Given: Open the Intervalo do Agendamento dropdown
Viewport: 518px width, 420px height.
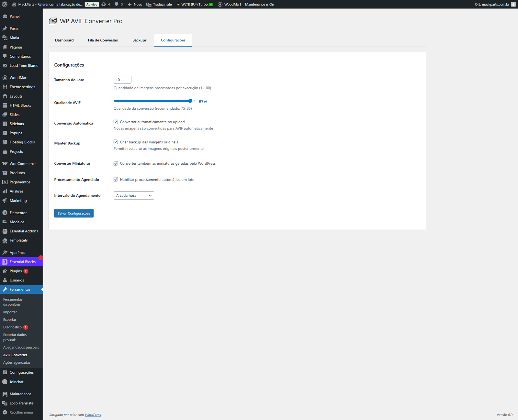Looking at the screenshot, I should pos(134,195).
